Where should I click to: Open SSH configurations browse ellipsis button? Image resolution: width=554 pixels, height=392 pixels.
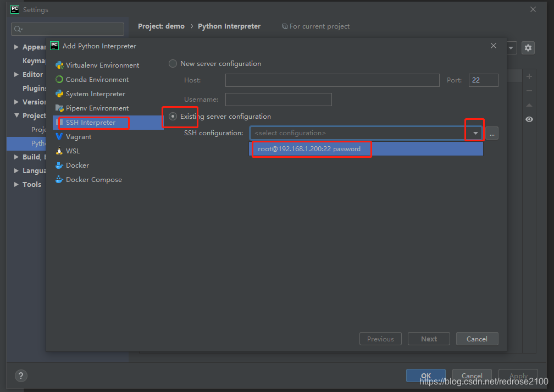click(492, 133)
